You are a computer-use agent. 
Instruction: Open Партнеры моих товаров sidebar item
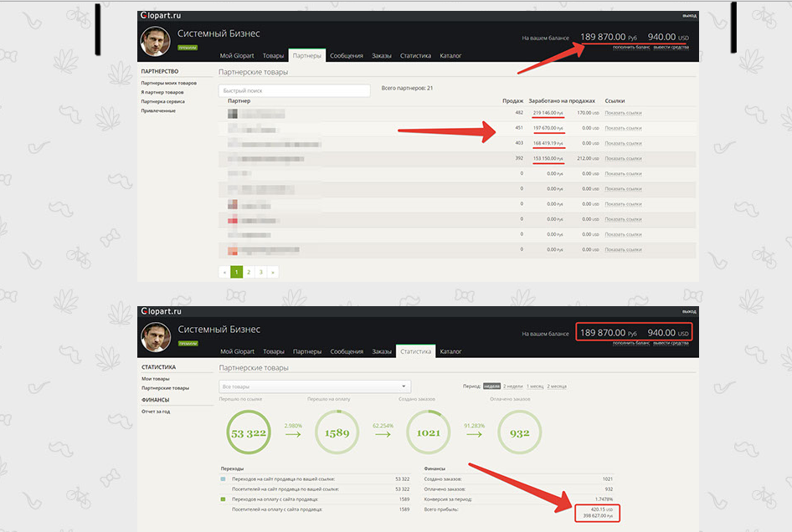tap(169, 83)
